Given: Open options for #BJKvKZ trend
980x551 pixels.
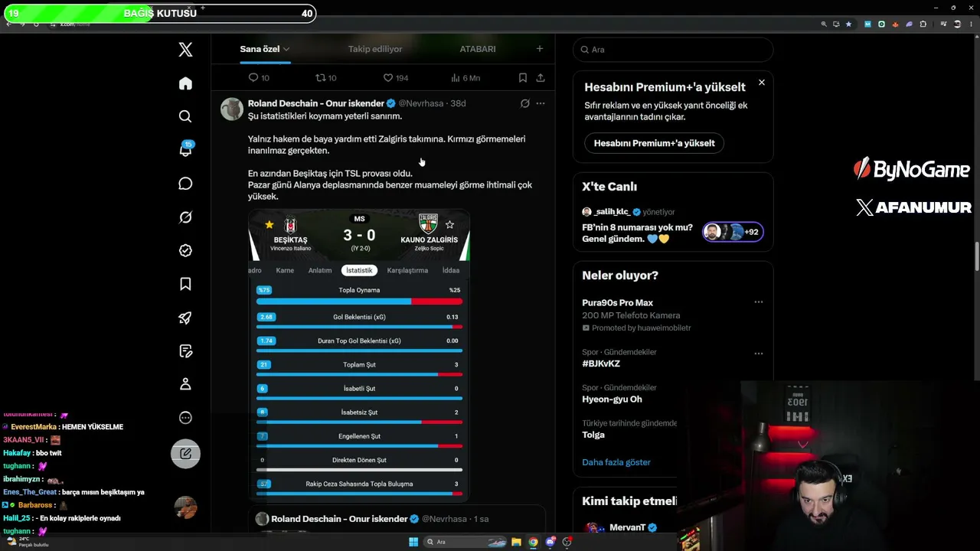Looking at the screenshot, I should click(759, 354).
